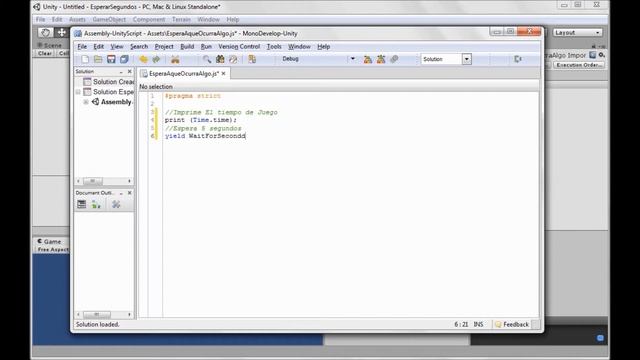Image resolution: width=640 pixels, height=360 pixels.
Task: Click the Undo arrow icon
Action: (143, 59)
